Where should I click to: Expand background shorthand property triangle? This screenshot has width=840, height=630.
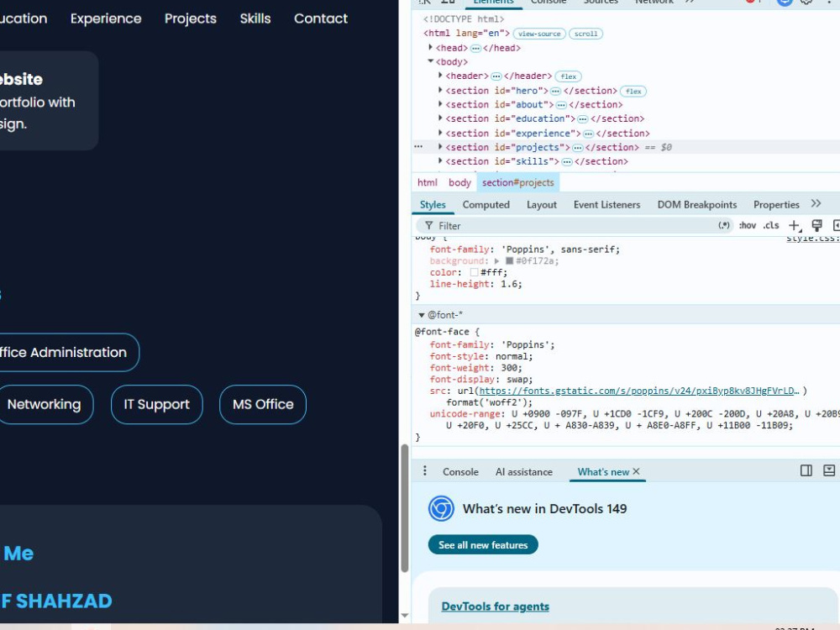coord(496,261)
